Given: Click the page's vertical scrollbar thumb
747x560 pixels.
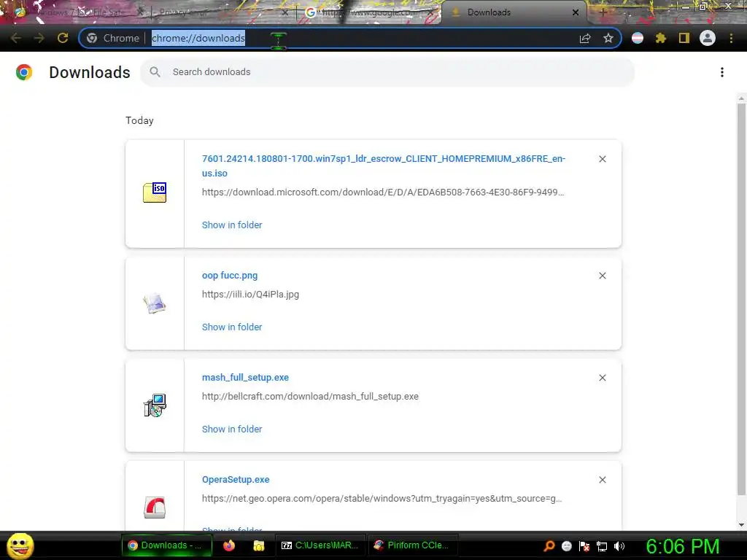Looking at the screenshot, I should click(x=741, y=299).
